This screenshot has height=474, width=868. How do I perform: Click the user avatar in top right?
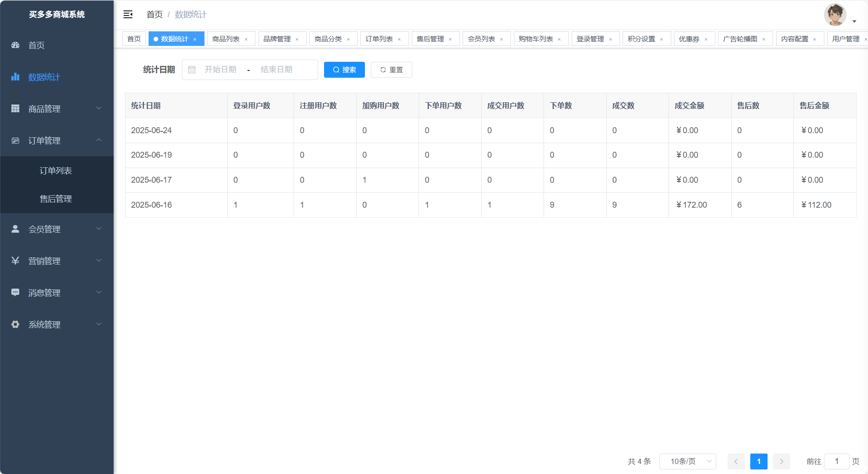(x=835, y=15)
